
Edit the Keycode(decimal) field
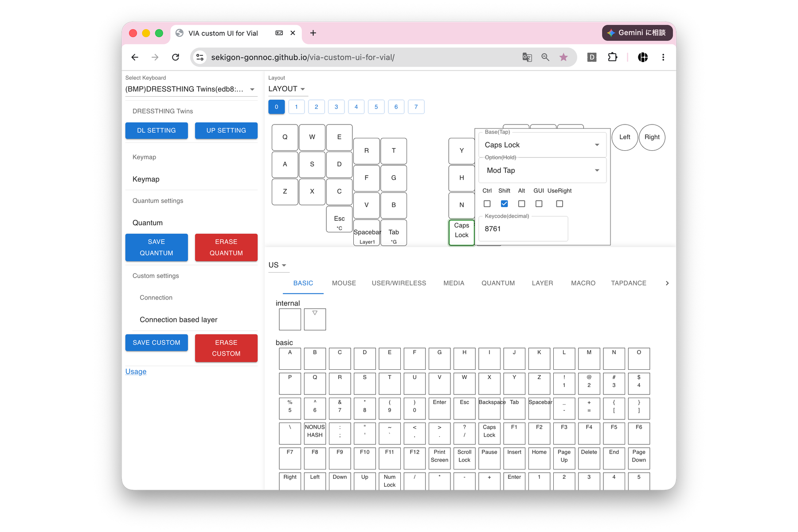coord(524,229)
